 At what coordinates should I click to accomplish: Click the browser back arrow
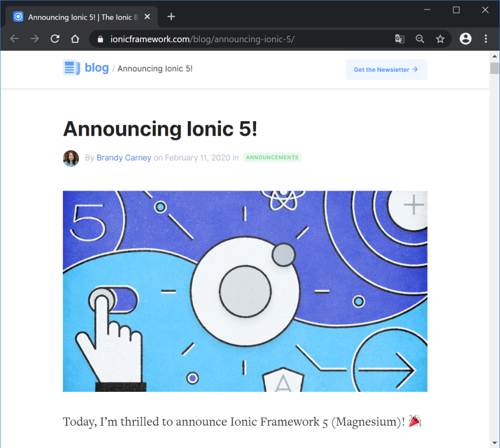14,39
